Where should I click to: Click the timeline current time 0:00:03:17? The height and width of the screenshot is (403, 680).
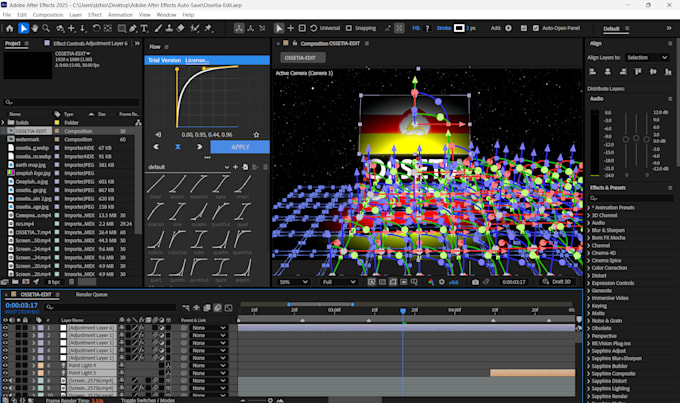click(21, 305)
